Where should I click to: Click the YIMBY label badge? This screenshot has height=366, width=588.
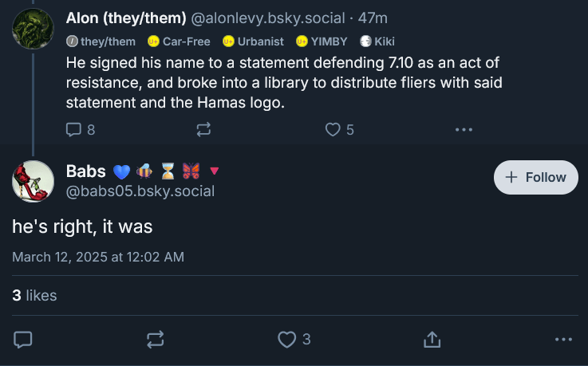pyautogui.click(x=322, y=41)
